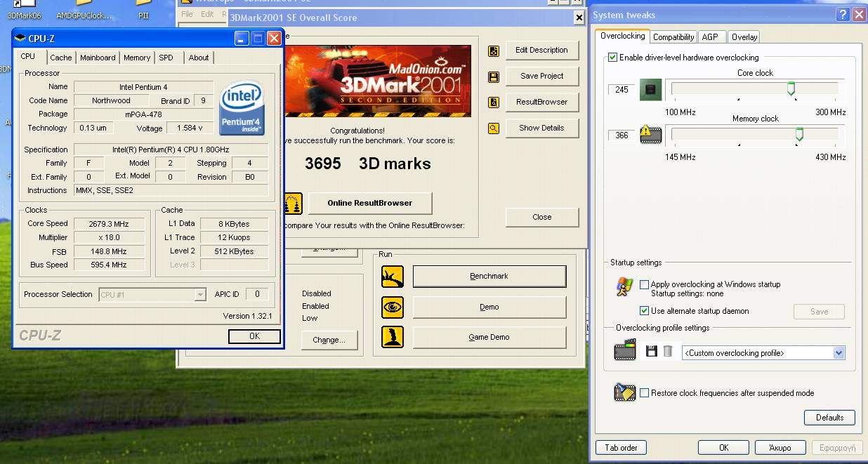Click the Game Demo joystick icon

pos(393,338)
